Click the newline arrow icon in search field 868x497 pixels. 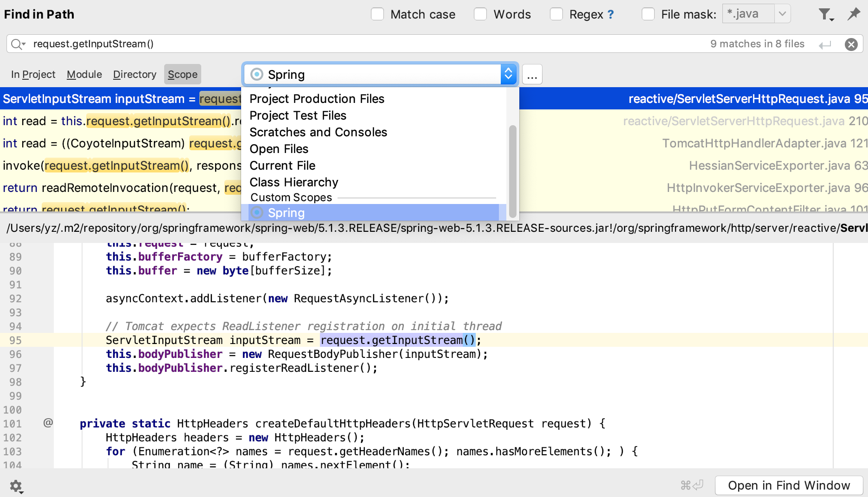click(x=825, y=45)
